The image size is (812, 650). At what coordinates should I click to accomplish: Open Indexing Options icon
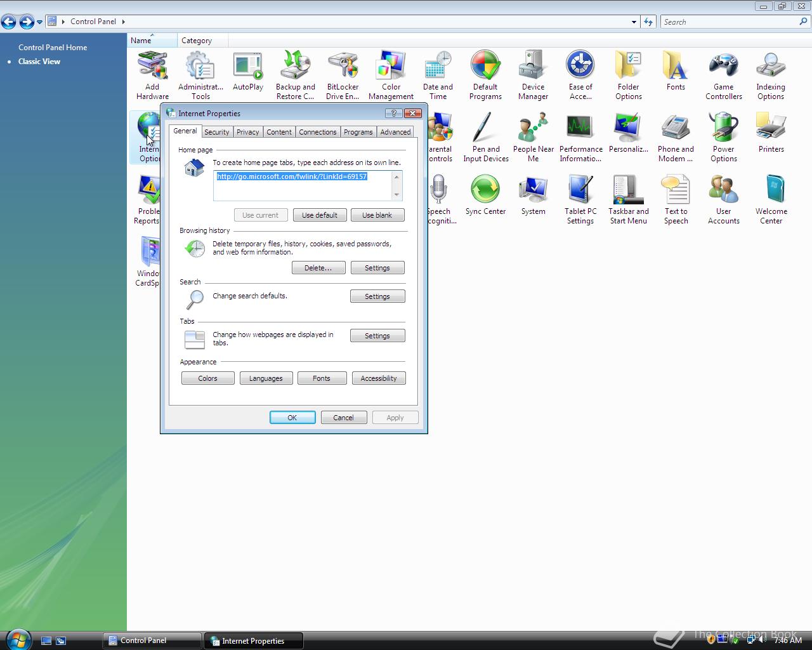pos(771,75)
